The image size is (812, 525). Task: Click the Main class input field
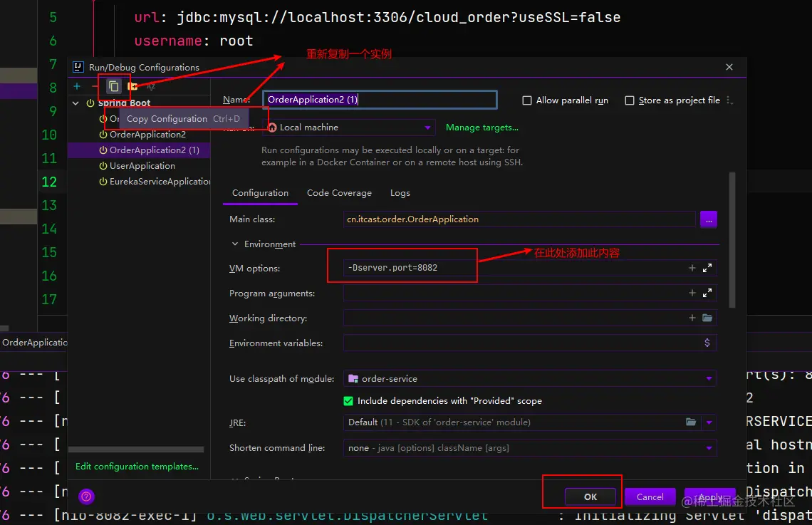(519, 219)
